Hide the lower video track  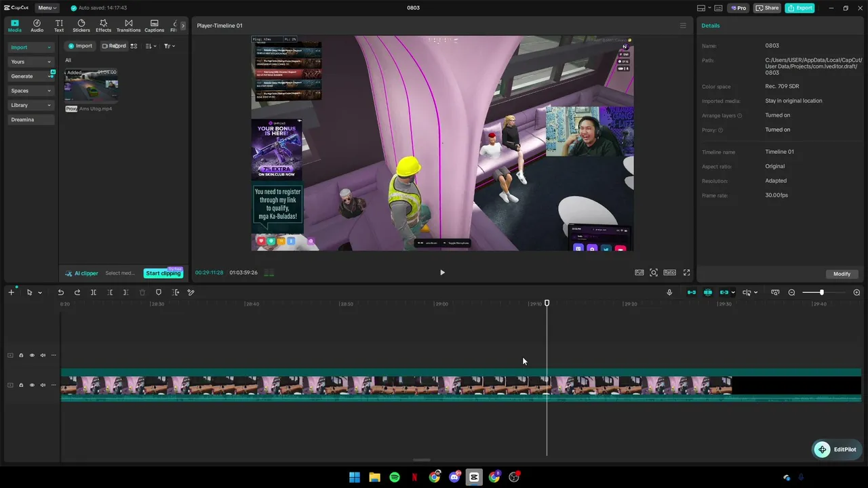[32, 385]
